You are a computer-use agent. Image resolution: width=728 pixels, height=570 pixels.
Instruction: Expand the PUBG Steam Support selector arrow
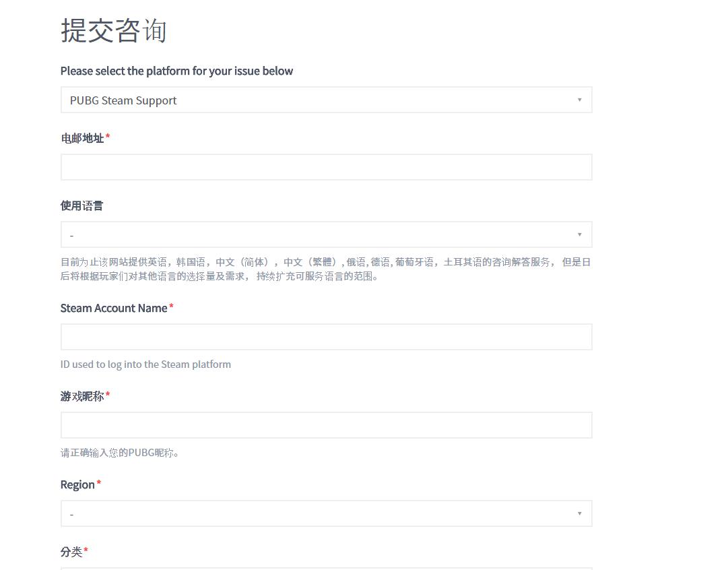(x=580, y=99)
